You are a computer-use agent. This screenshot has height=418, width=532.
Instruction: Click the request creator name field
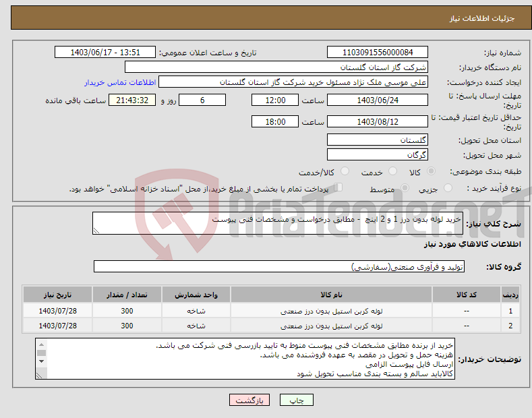pyautogui.click(x=293, y=82)
